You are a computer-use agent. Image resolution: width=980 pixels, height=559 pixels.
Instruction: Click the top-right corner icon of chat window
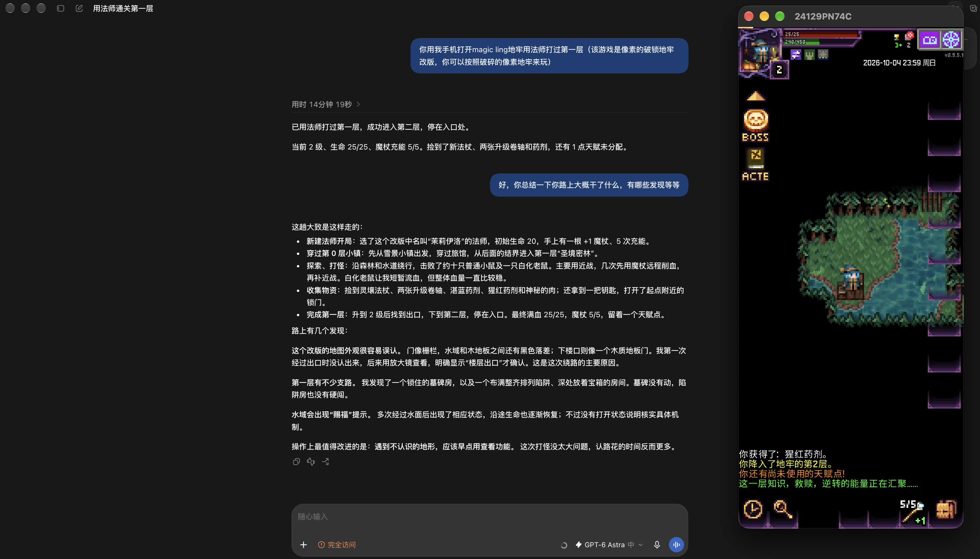coord(973,8)
